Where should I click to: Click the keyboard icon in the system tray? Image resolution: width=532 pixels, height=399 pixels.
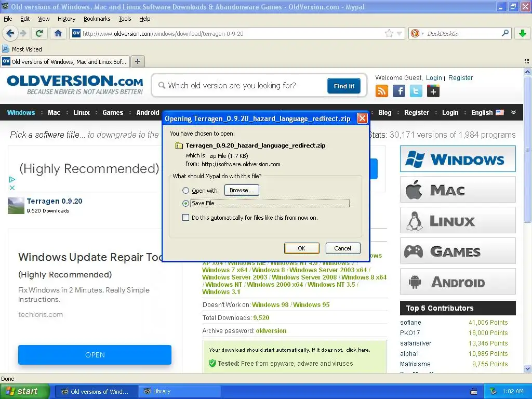pyautogui.click(x=474, y=392)
